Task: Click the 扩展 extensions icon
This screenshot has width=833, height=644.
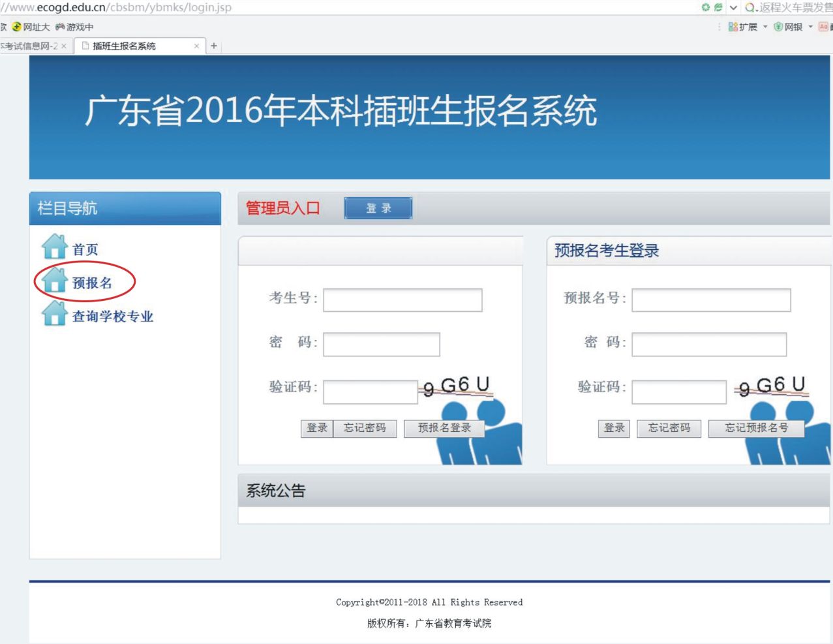Action: (733, 27)
